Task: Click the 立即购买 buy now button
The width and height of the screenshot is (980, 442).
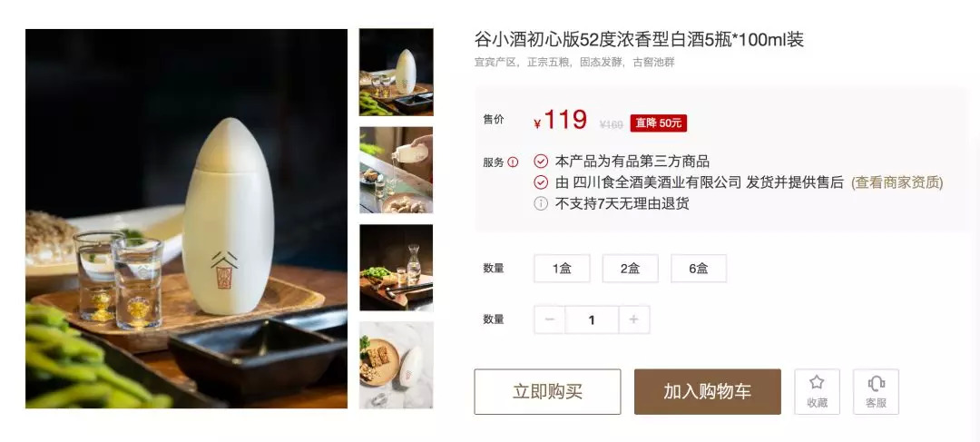Action: (x=547, y=392)
